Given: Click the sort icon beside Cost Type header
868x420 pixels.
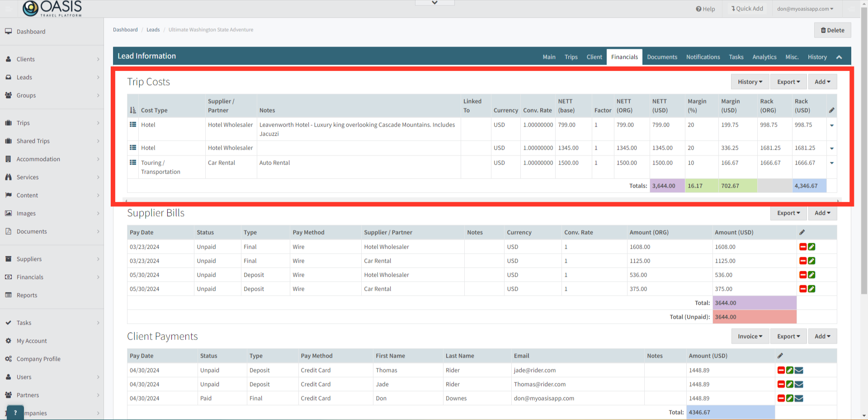Looking at the screenshot, I should tap(133, 110).
